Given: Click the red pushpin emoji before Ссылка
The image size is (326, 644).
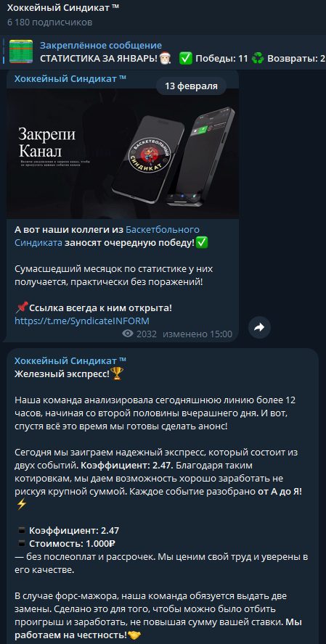Looking at the screenshot, I should (x=21, y=307).
